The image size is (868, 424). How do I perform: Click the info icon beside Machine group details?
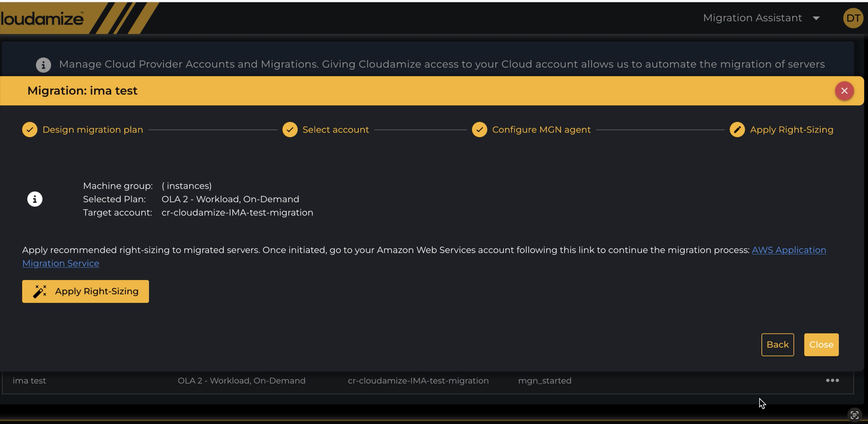click(x=35, y=199)
